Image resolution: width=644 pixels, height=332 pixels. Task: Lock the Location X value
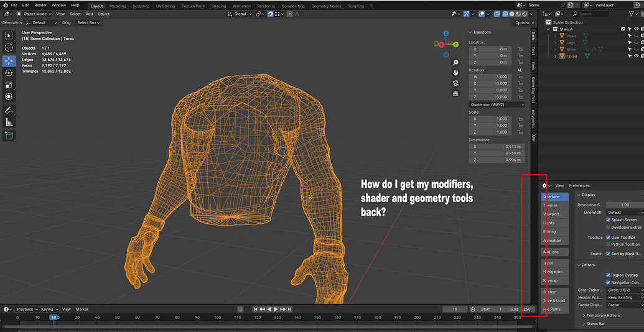pyautogui.click(x=520, y=49)
